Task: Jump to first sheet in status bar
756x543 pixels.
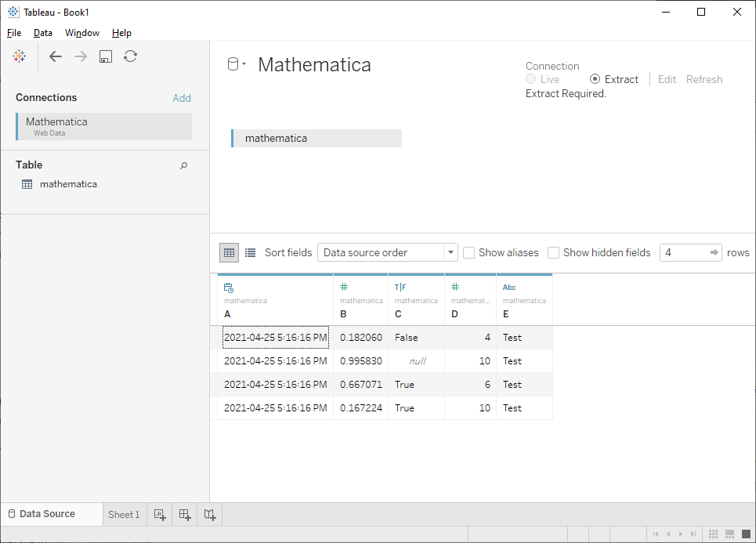Action: 656,534
